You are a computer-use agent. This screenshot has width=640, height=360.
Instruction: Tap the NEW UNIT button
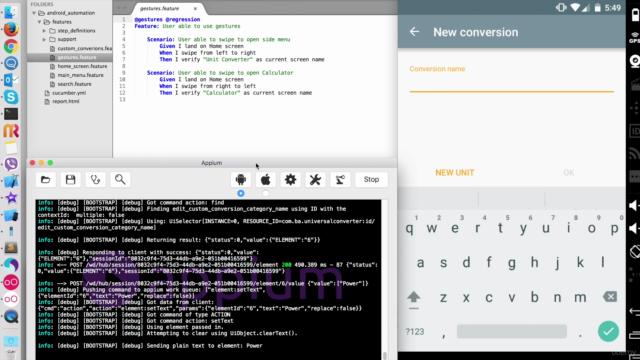(455, 173)
